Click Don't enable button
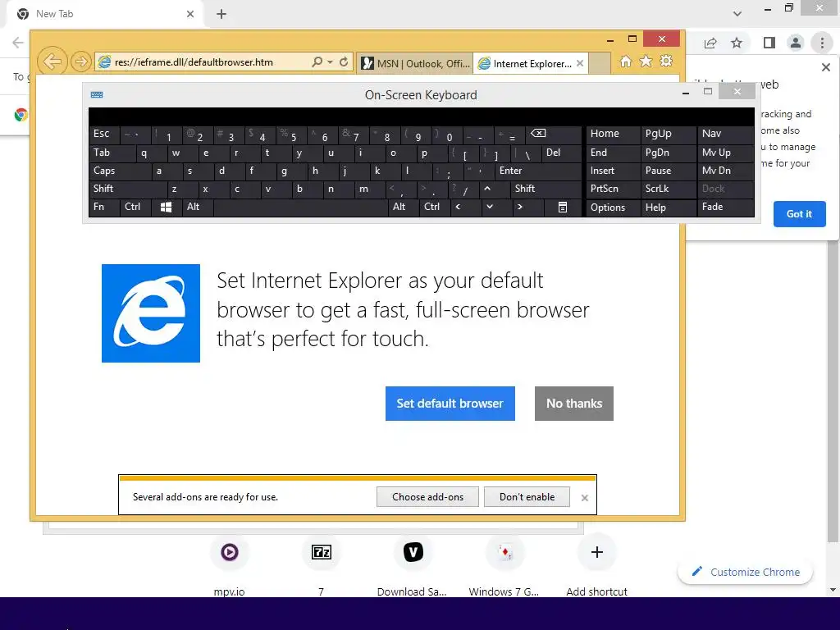Screen dimensions: 840x630 coord(527,497)
